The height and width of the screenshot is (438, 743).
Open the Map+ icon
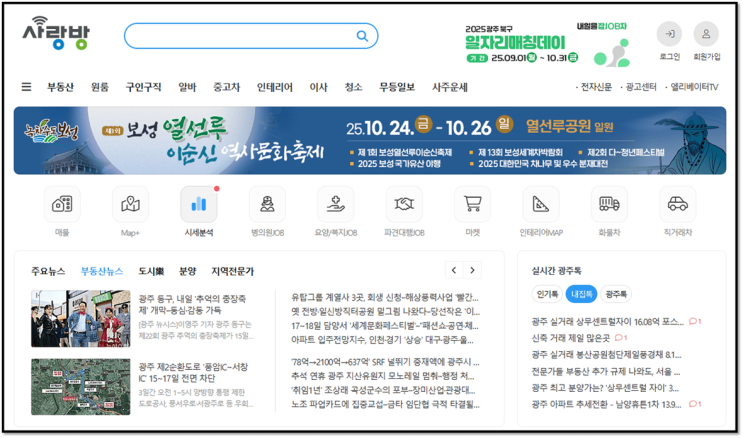tap(130, 204)
